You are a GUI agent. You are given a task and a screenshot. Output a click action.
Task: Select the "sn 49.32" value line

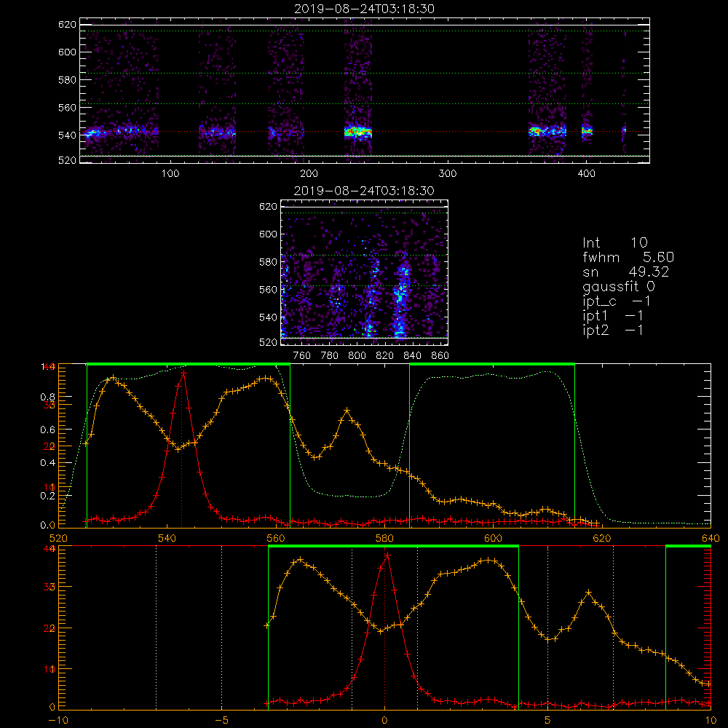(x=625, y=272)
